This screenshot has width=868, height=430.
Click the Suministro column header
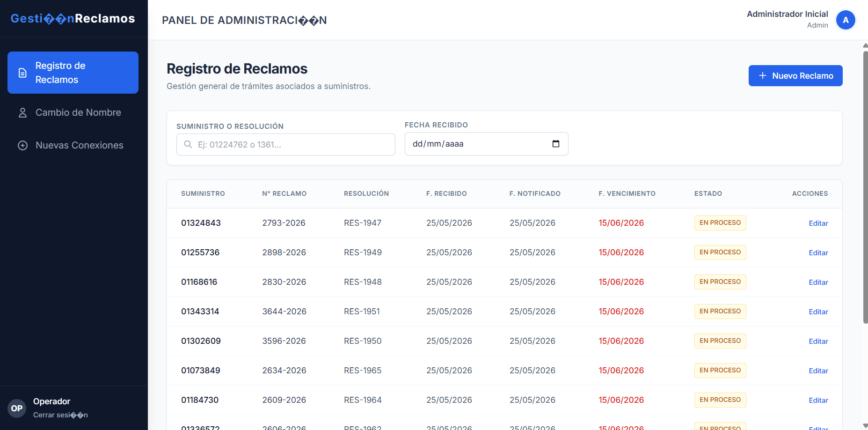coord(203,193)
